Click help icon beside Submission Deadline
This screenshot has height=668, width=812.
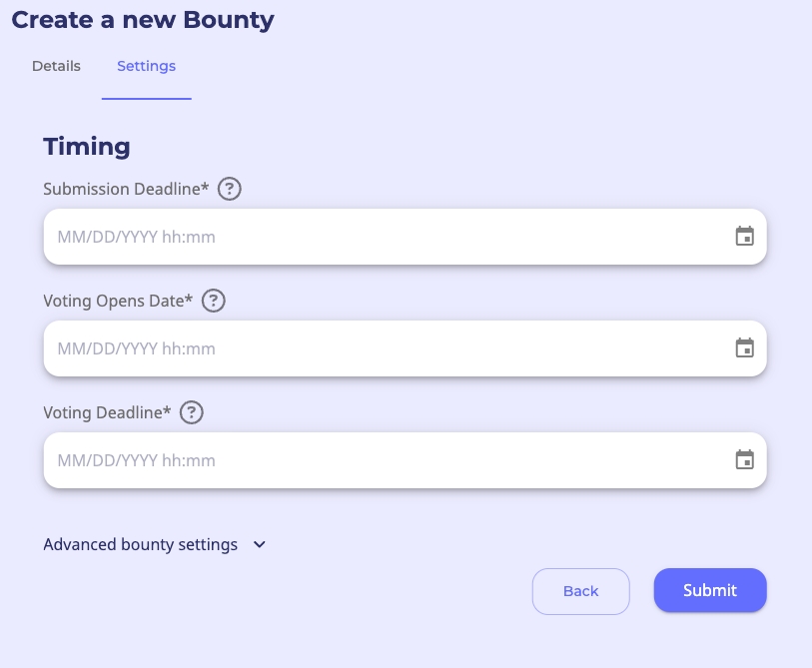click(x=230, y=189)
